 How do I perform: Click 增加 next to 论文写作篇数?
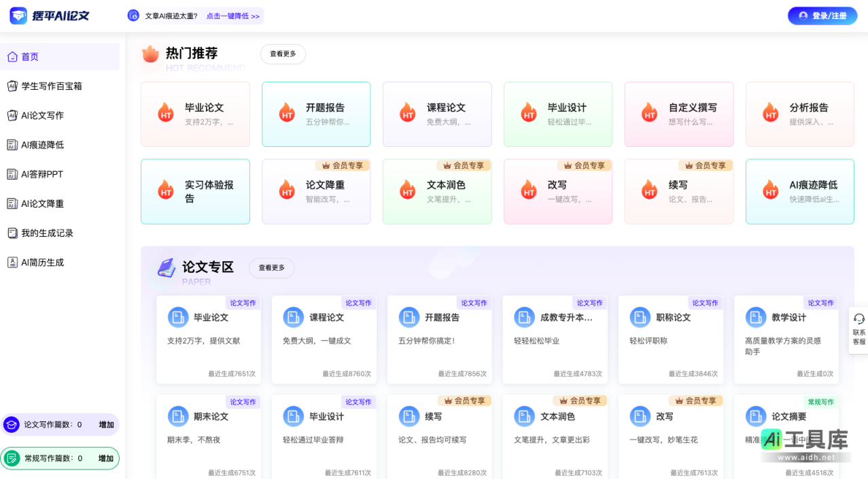[105, 424]
